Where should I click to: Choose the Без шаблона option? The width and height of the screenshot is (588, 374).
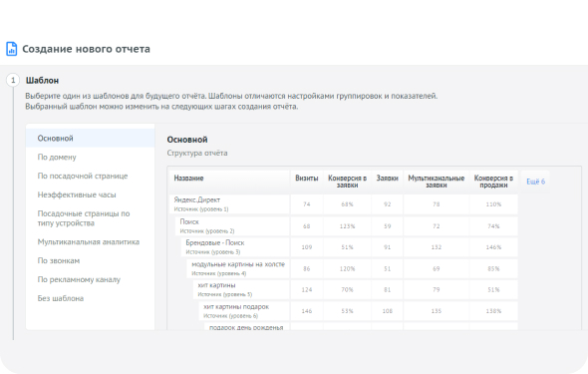(91, 298)
